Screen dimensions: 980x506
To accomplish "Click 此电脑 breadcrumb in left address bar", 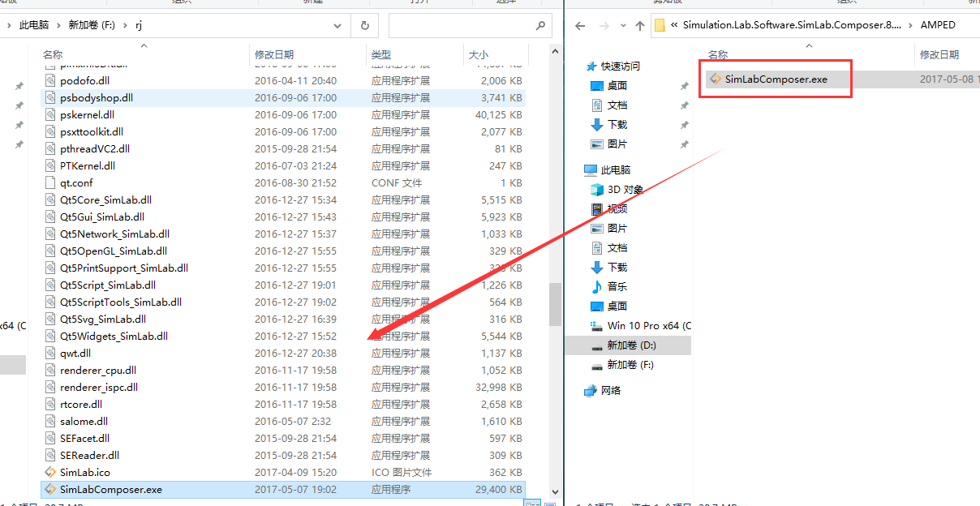I will (x=34, y=25).
